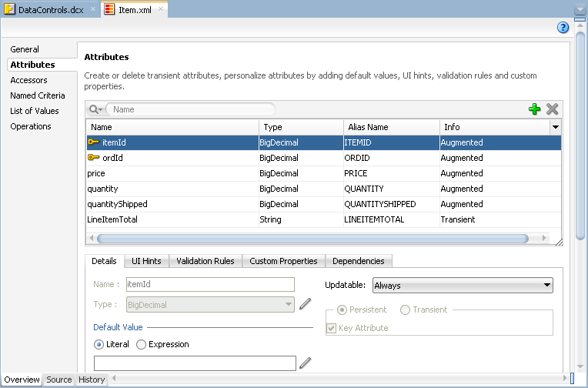Open the help question mark icon

pyautogui.click(x=563, y=28)
